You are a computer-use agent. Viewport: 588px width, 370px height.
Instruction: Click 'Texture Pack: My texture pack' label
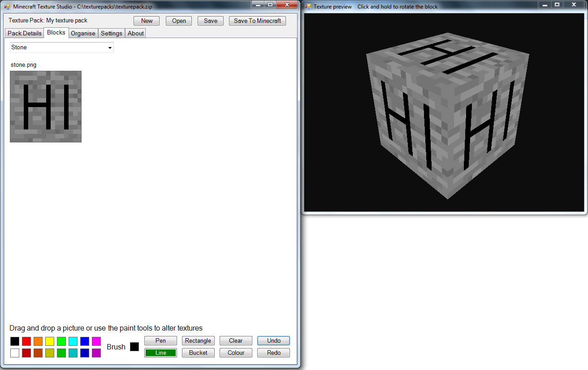click(48, 21)
